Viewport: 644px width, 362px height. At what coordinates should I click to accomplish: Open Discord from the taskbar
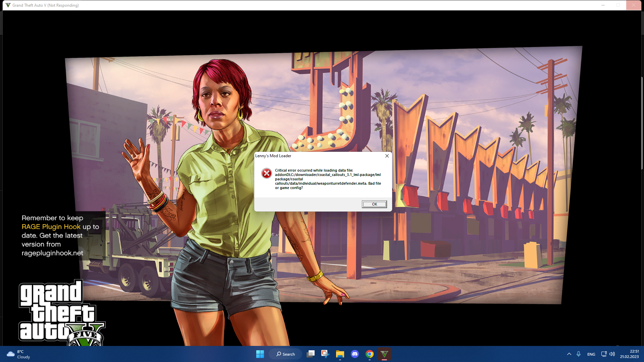click(x=355, y=354)
